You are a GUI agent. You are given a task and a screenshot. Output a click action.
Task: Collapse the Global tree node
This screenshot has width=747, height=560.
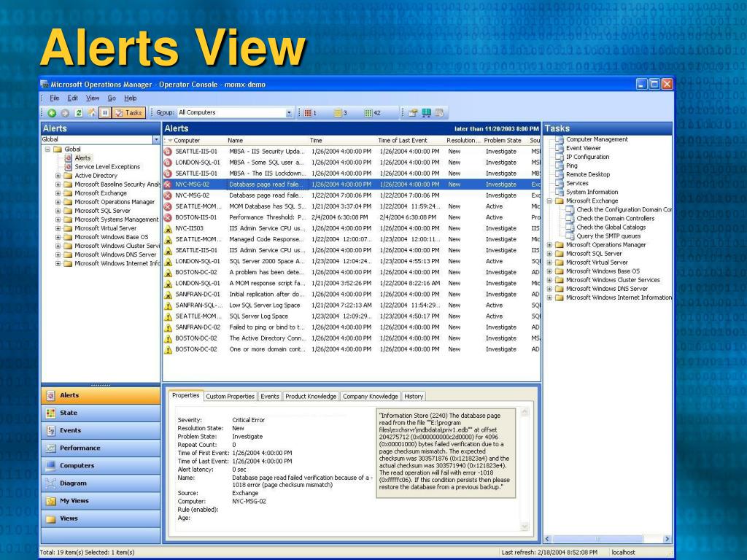tap(47, 149)
